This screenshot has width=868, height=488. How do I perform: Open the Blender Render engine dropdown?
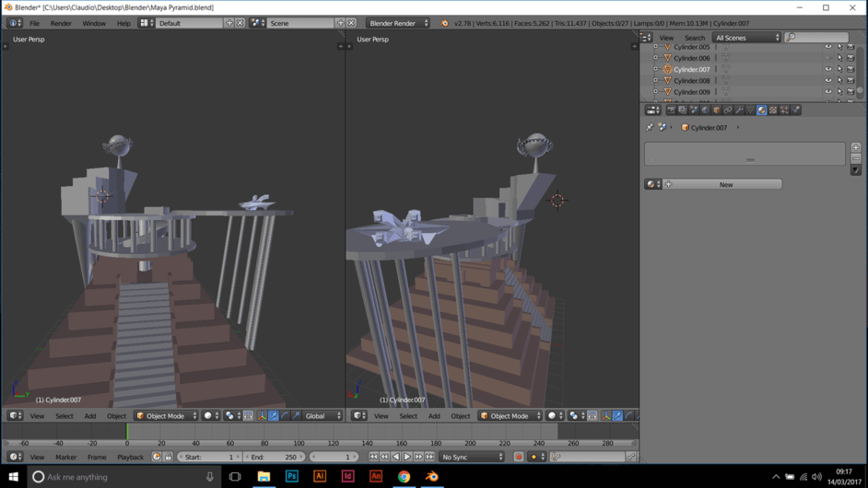pos(398,23)
